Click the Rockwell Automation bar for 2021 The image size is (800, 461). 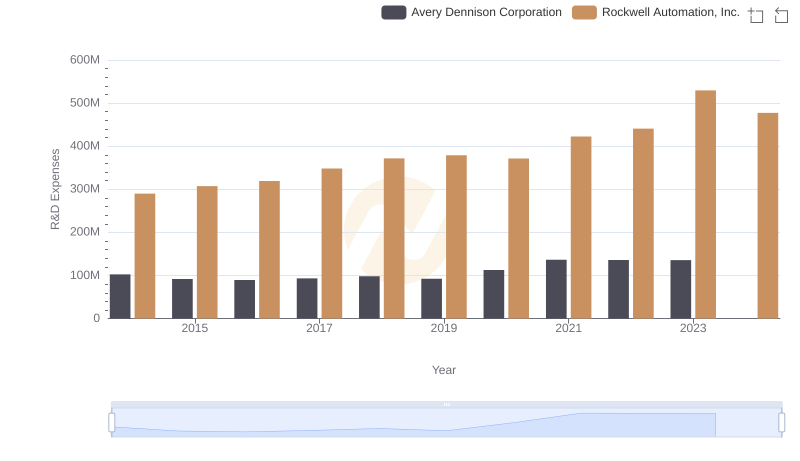tap(581, 227)
